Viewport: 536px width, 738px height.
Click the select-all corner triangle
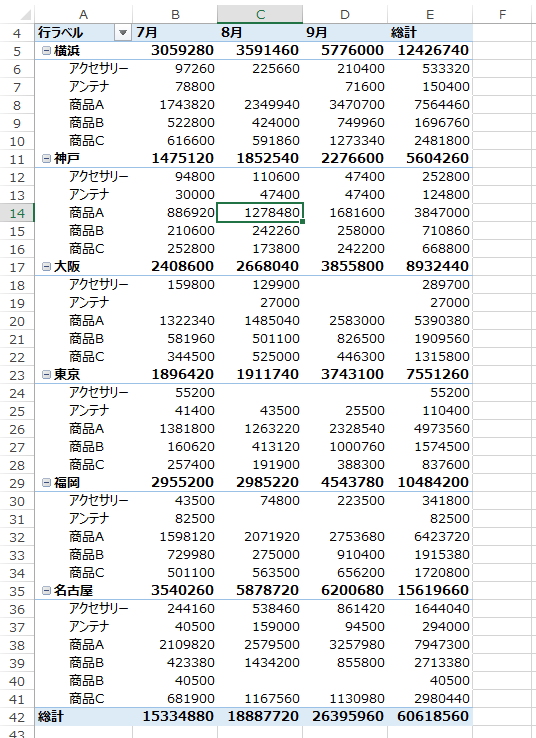pos(25,15)
